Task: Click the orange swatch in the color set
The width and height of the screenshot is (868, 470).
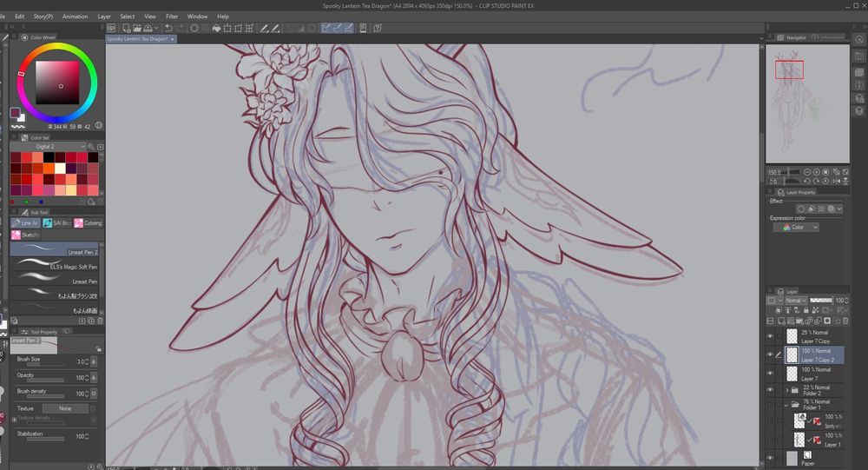Action: 49,169
